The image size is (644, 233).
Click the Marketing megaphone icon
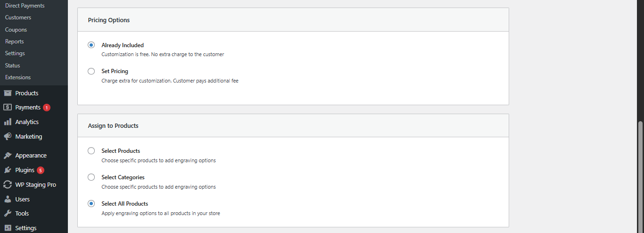click(x=8, y=136)
